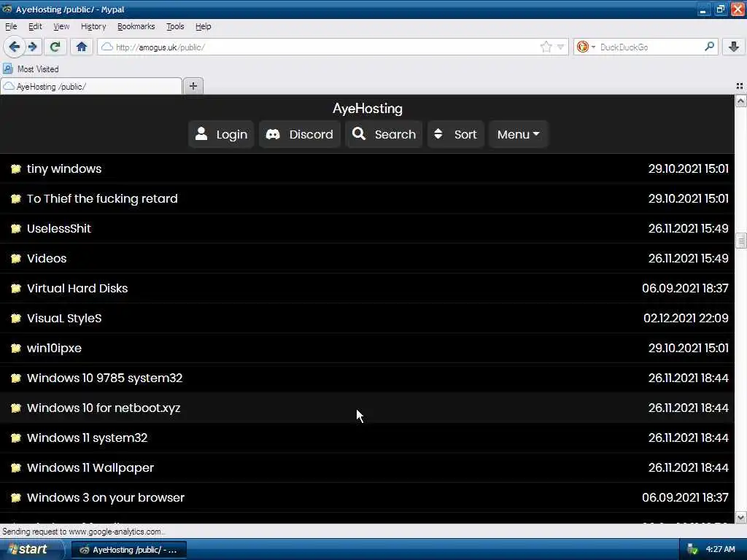Click the folder icon beside tiny windows
This screenshot has height=560, width=747.
pos(16,168)
